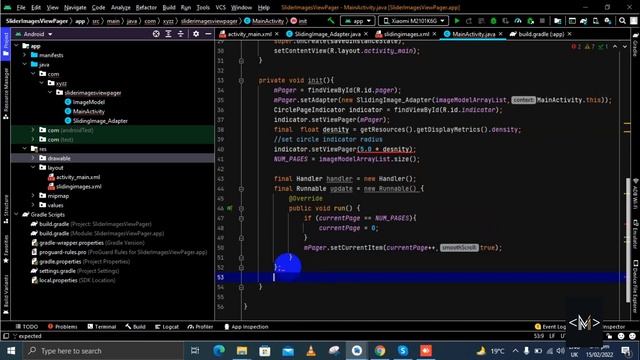Open the Build menu
The width and height of the screenshot is (640, 360).
[169, 7]
